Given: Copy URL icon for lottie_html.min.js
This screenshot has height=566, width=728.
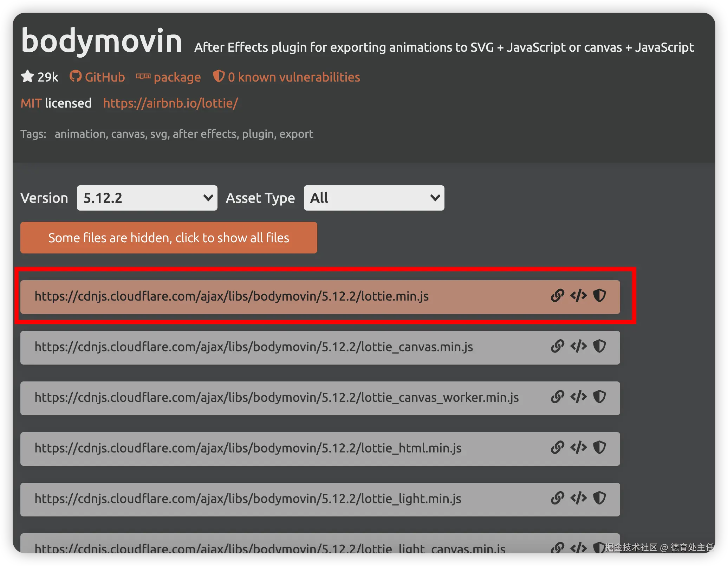Looking at the screenshot, I should click(x=557, y=448).
